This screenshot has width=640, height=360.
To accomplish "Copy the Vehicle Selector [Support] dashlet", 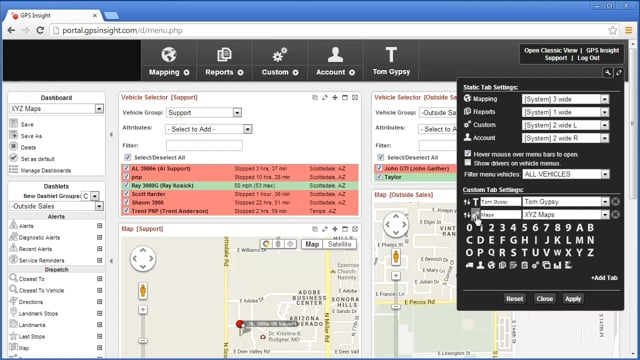I will point(315,98).
